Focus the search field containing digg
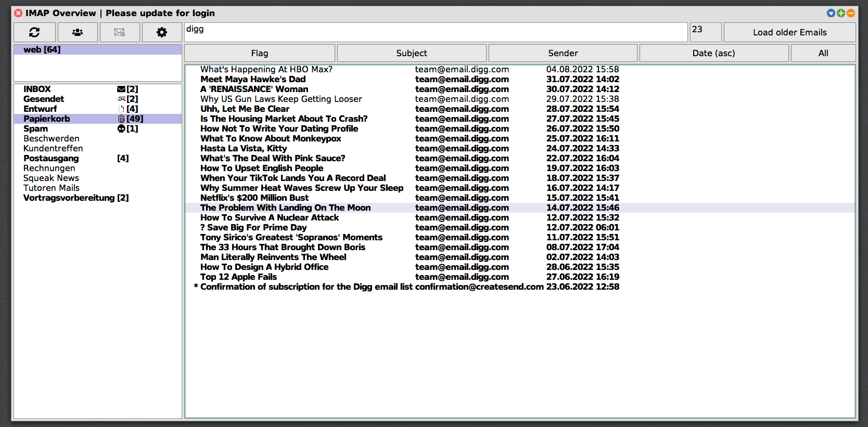The width and height of the screenshot is (868, 427). (x=436, y=32)
